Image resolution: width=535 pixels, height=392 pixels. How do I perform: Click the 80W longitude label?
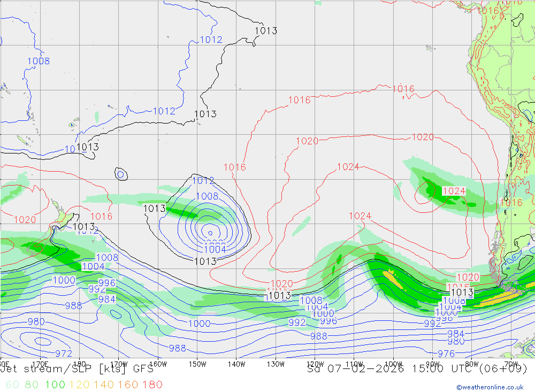click(472, 364)
